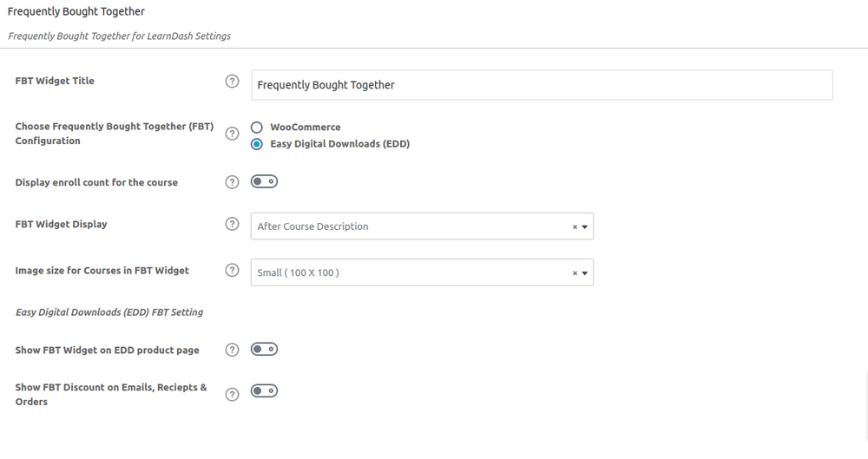Show help for Display enroll count setting
Screen dimensions: 868x459
(232, 182)
